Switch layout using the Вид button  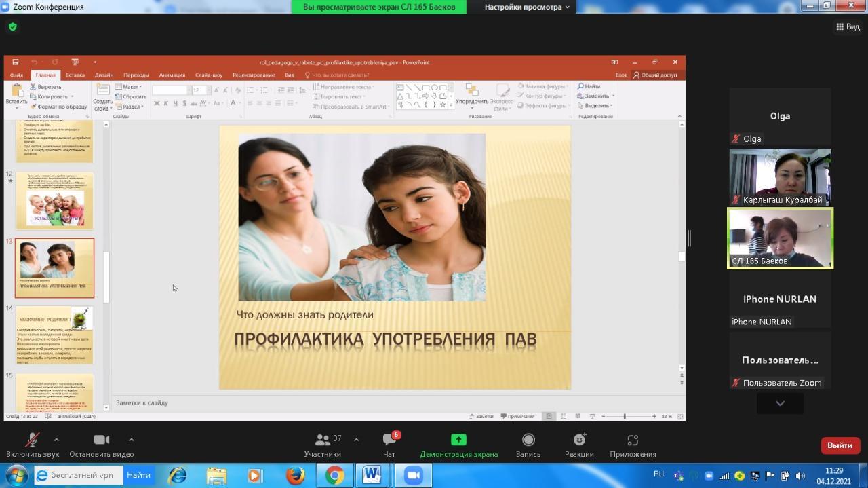click(848, 26)
